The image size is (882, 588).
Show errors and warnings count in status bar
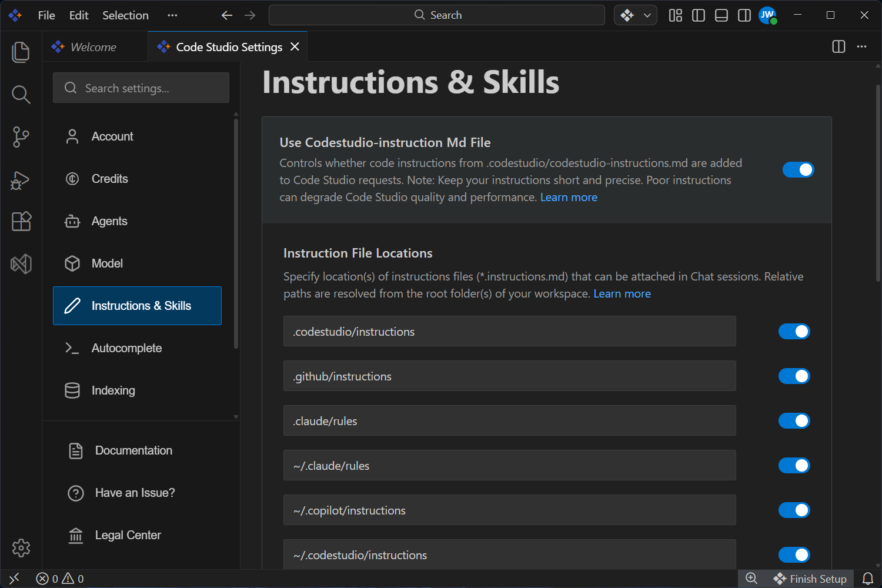tap(60, 579)
